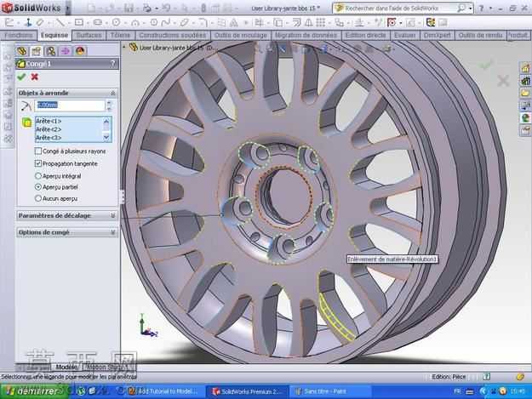Open the DisplayManager appearance tab icon
Viewport: 532px width, 399px height.
tap(80, 51)
